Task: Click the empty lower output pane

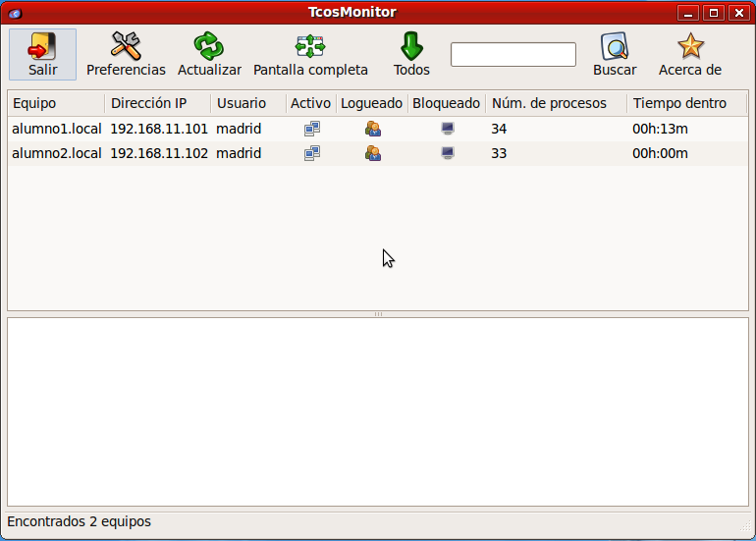Action: click(x=378, y=412)
